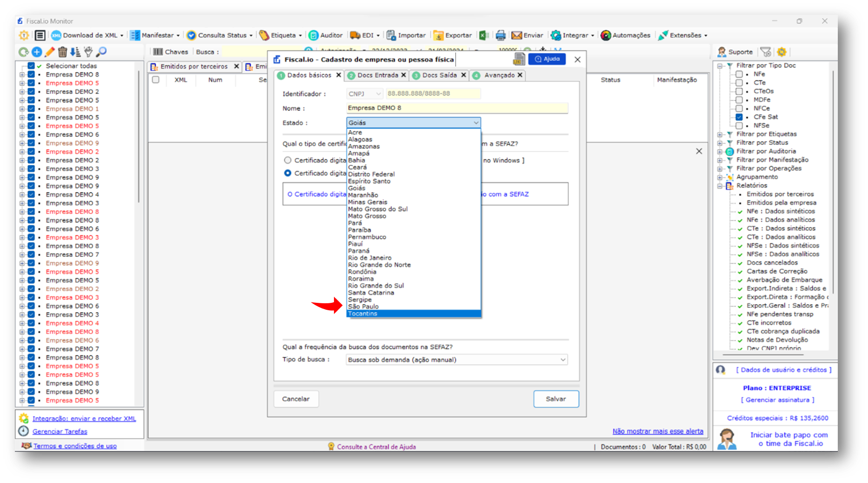Viewport: 868px width, 483px height.
Task: Toggle the table header select-all checkbox
Action: [156, 80]
